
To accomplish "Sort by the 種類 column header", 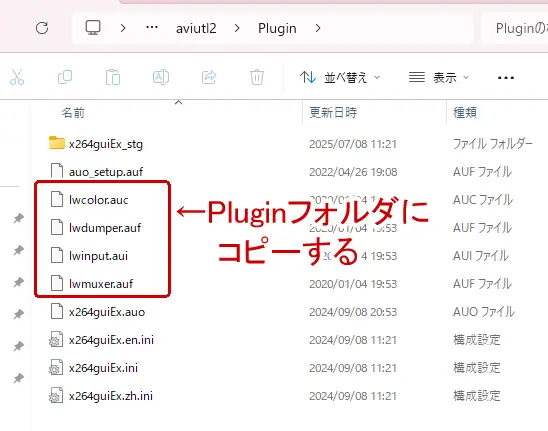I will click(465, 113).
